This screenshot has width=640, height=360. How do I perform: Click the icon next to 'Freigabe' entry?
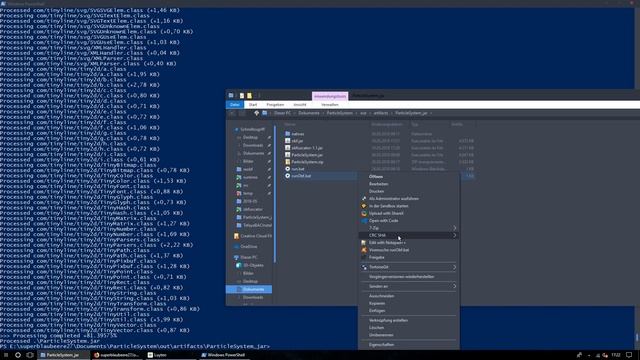pos(364,258)
